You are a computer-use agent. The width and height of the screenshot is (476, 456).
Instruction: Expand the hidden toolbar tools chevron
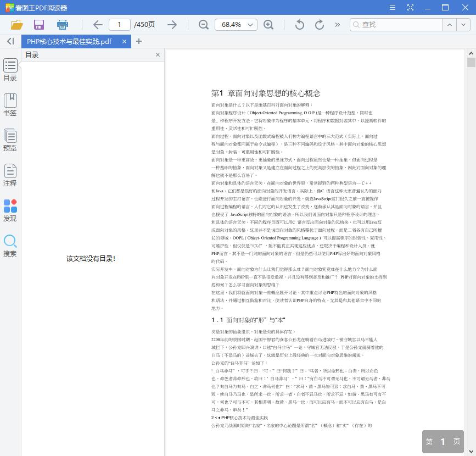pos(337,25)
